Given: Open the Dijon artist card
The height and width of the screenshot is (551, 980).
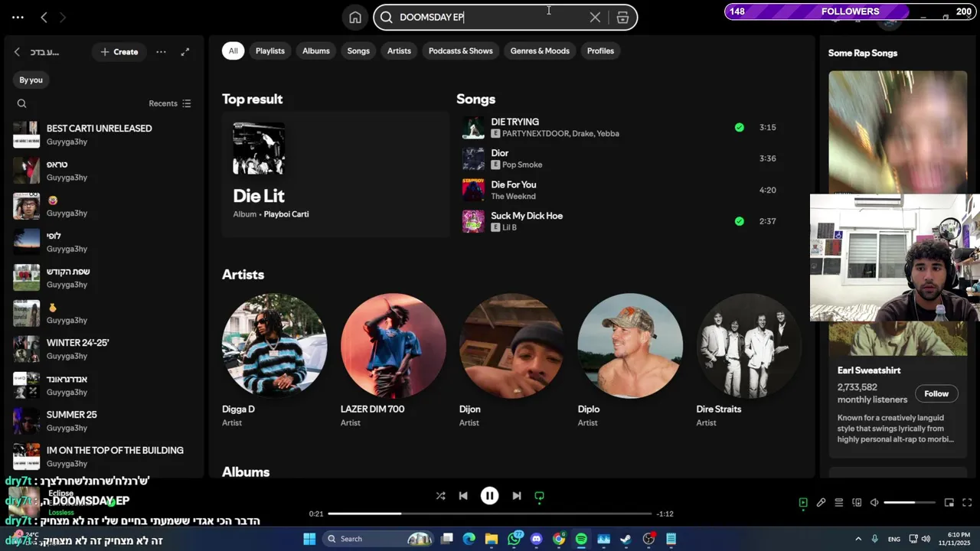Looking at the screenshot, I should pos(511,360).
